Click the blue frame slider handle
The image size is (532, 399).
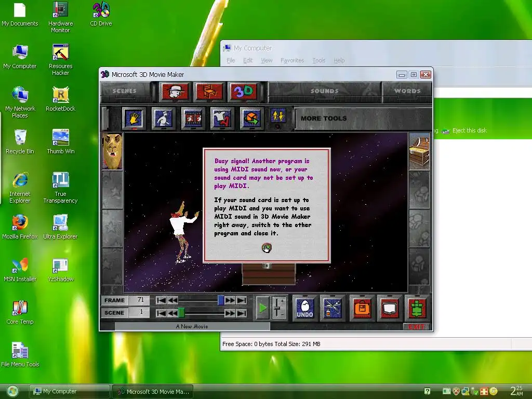point(221,300)
